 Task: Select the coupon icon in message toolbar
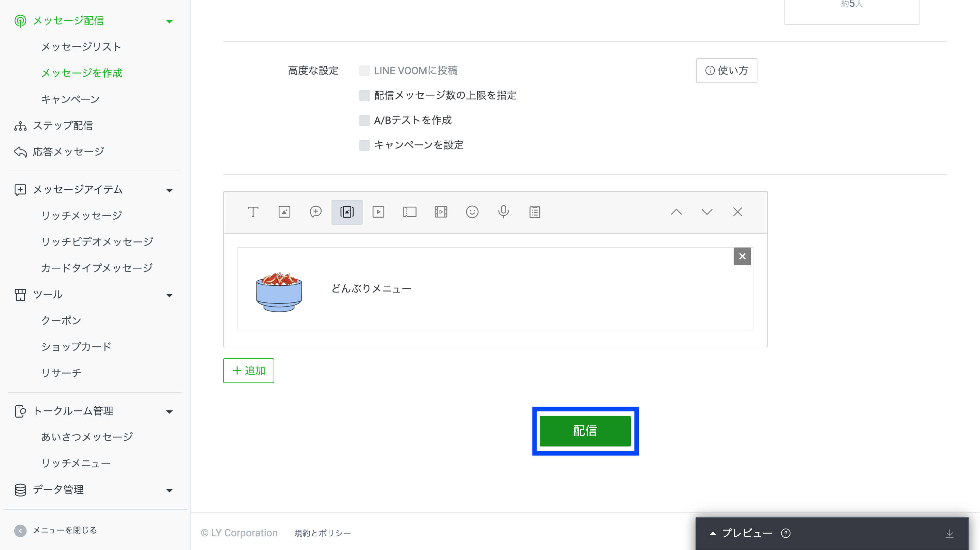pos(409,212)
